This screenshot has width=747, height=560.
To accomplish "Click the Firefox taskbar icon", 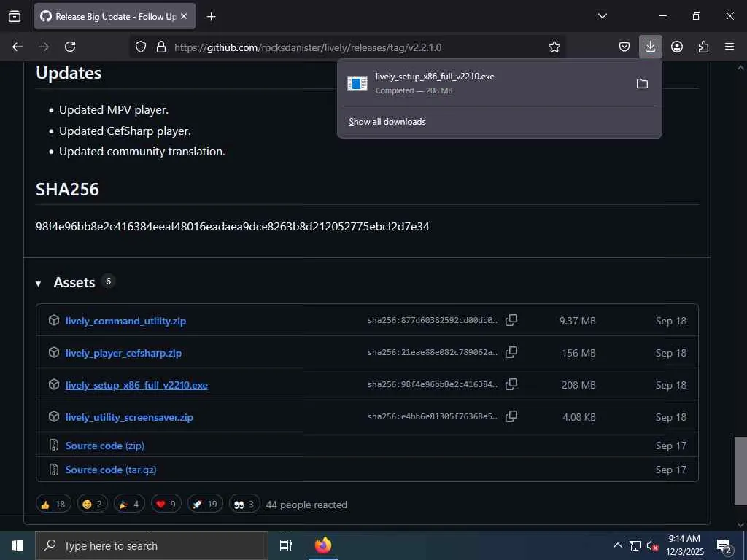I will point(323,545).
